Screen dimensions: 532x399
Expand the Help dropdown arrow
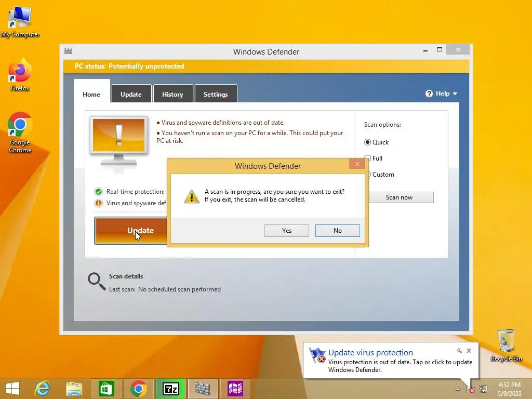click(455, 94)
